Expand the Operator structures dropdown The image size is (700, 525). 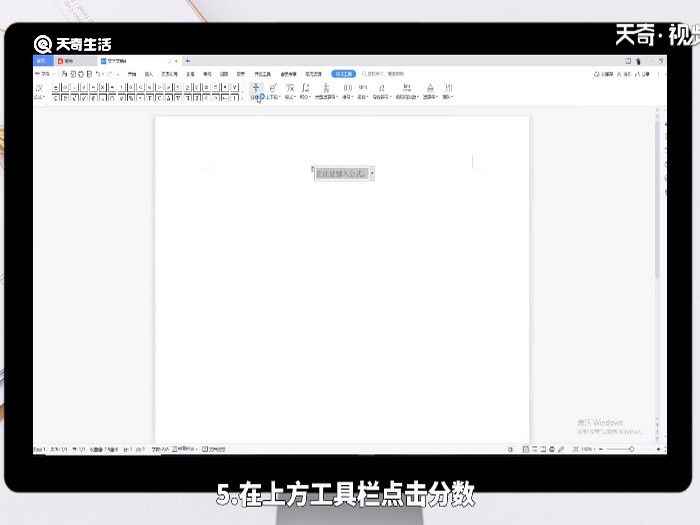430,91
